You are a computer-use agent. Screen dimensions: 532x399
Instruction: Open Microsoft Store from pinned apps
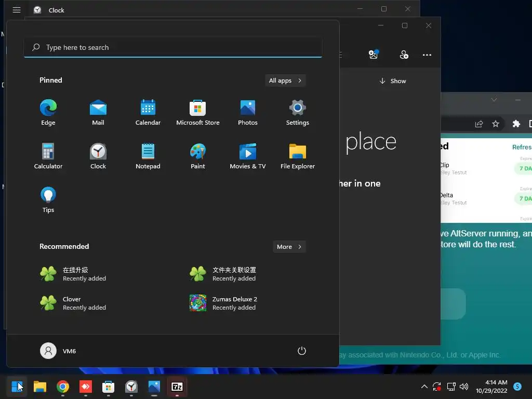[198, 113]
